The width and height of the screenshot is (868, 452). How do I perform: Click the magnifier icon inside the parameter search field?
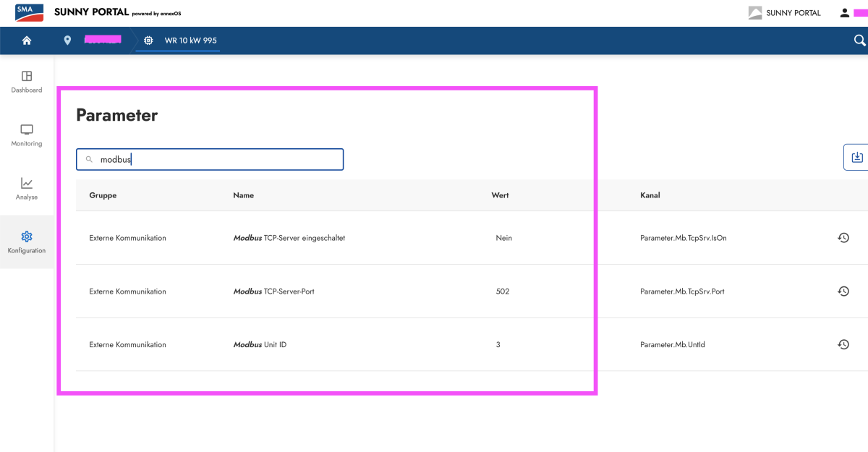click(x=89, y=160)
